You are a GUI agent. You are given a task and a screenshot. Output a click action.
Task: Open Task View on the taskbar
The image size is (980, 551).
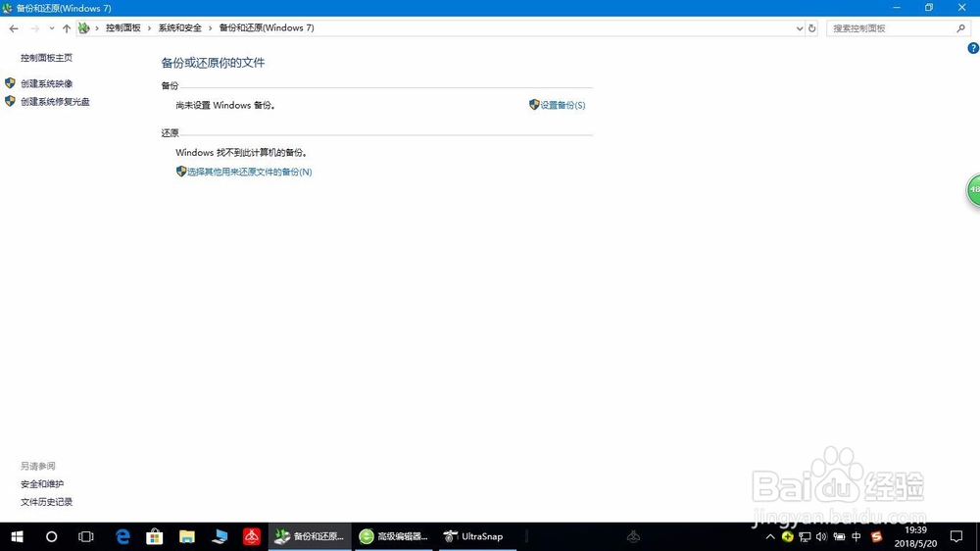(85, 536)
